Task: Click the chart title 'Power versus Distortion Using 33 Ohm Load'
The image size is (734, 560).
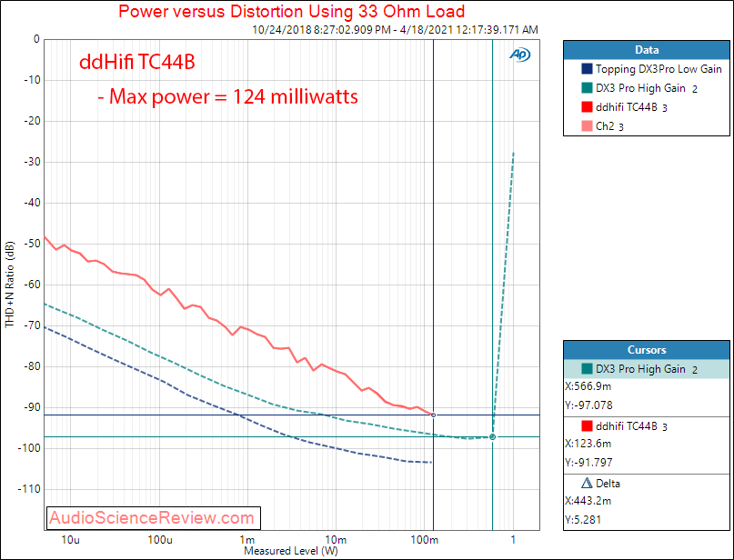Action: (292, 11)
